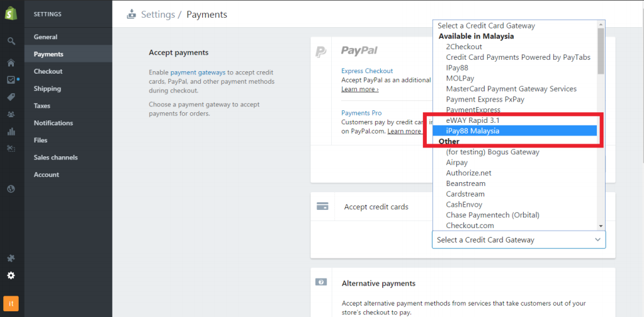644x317 pixels.
Task: Click the combo box down chevron
Action: point(597,239)
